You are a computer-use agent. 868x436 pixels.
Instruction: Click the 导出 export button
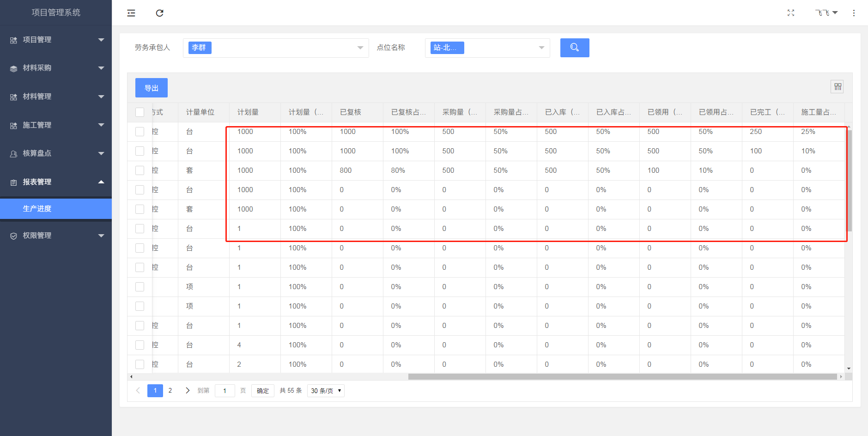coord(152,88)
